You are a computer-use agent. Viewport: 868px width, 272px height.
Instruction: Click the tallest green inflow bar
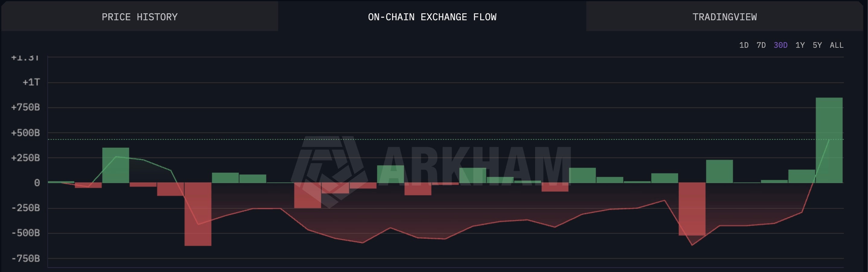pyautogui.click(x=829, y=140)
